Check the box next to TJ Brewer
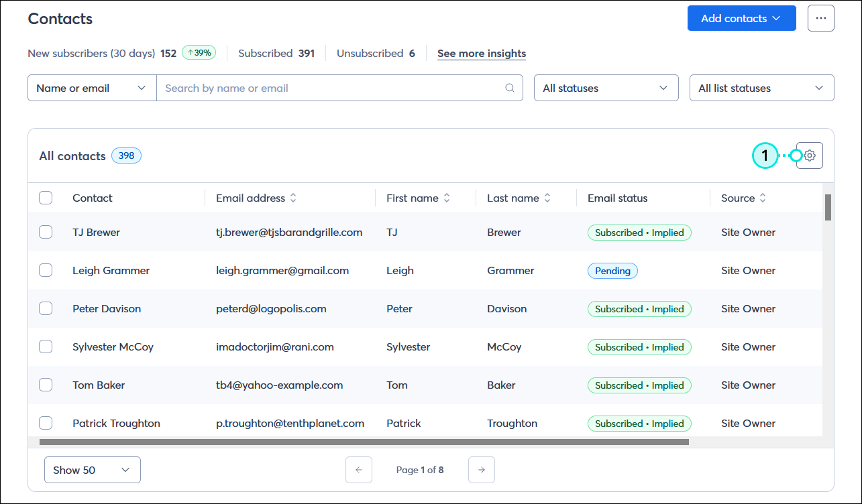 point(46,232)
